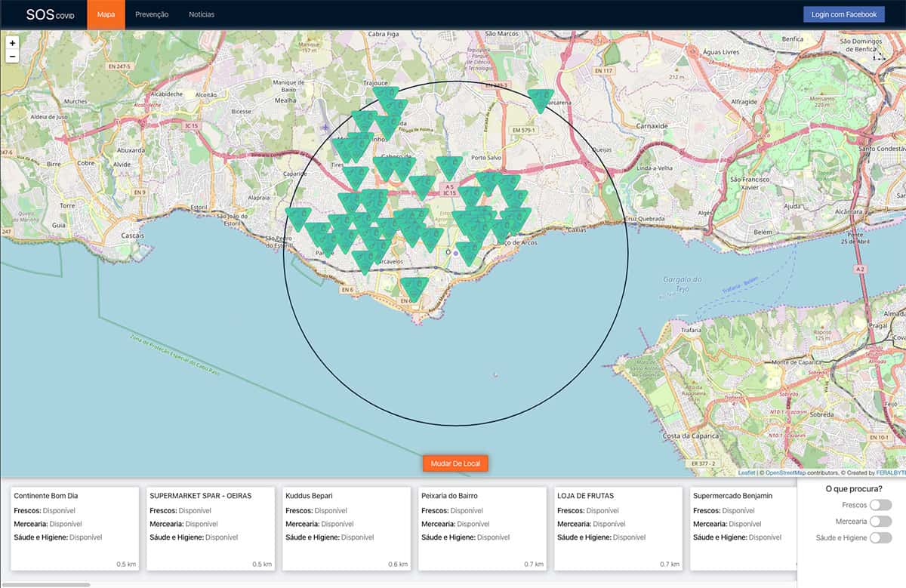906x588 pixels.
Task: Click the horizontal scrollbar under store cards
Action: 45,584
